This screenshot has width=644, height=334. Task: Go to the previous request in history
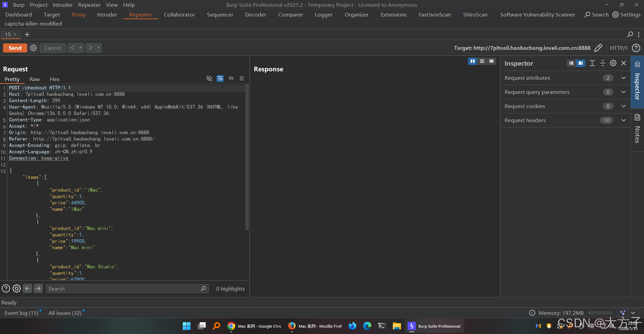pyautogui.click(x=72, y=48)
